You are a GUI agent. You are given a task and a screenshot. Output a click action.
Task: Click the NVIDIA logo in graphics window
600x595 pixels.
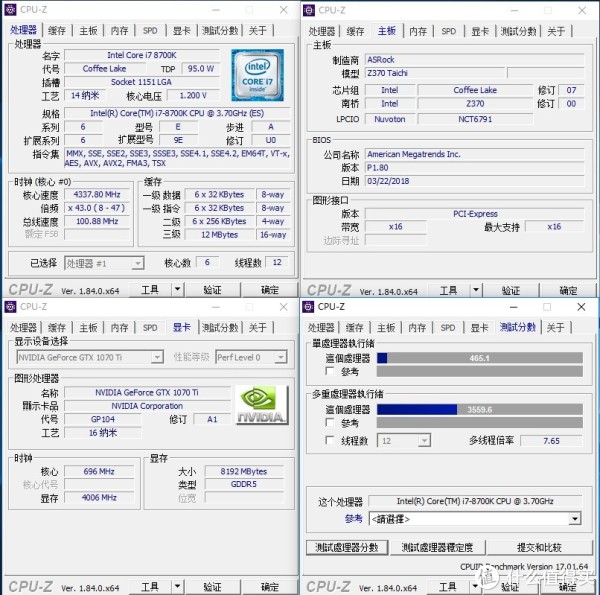(262, 405)
